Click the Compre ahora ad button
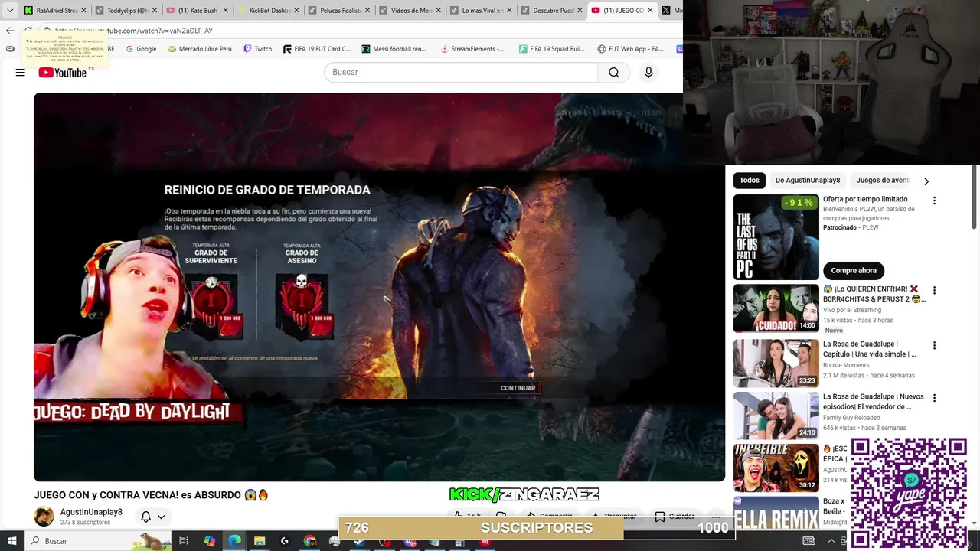980x551 pixels. (854, 270)
